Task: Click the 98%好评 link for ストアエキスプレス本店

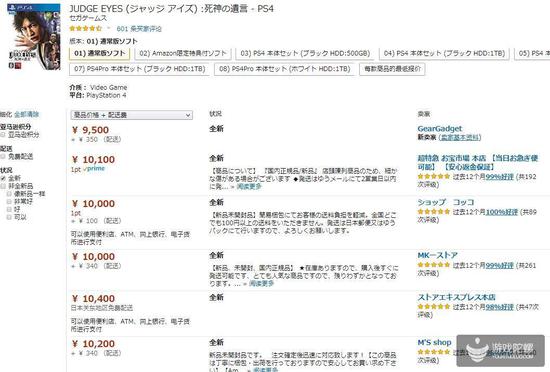Action: pyautogui.click(x=499, y=307)
